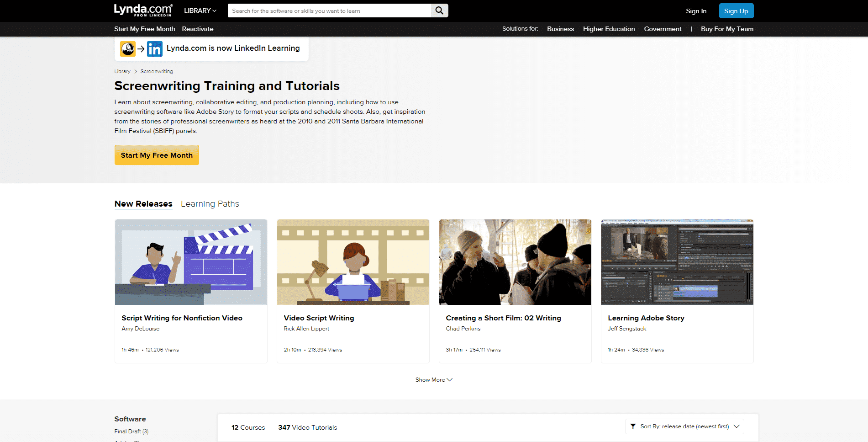This screenshot has height=442, width=868.
Task: Click the Screenwriting breadcrumb link
Action: click(157, 71)
